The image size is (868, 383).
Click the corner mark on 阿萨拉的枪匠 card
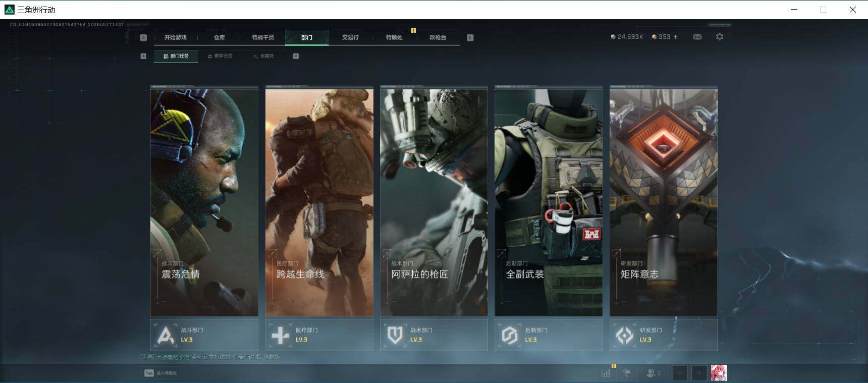[x=387, y=253]
